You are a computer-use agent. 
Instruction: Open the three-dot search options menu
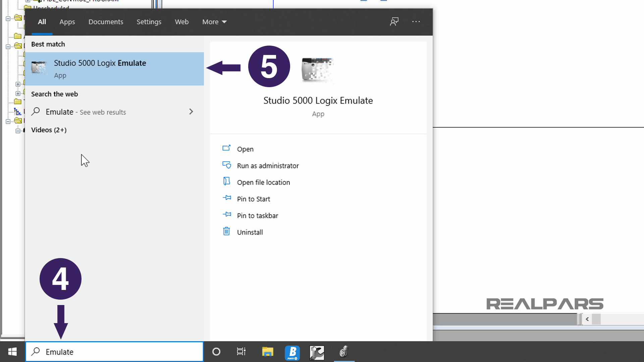[416, 22]
